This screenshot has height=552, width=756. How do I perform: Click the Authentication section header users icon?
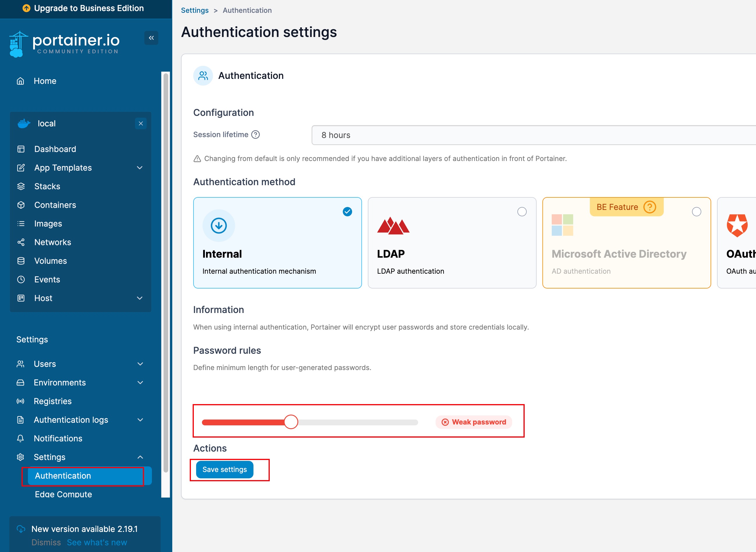(x=203, y=76)
